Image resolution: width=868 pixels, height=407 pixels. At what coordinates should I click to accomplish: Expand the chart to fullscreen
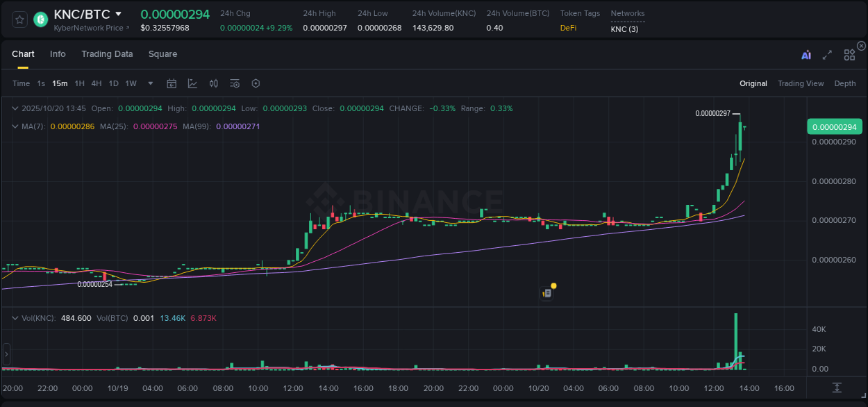[827, 54]
